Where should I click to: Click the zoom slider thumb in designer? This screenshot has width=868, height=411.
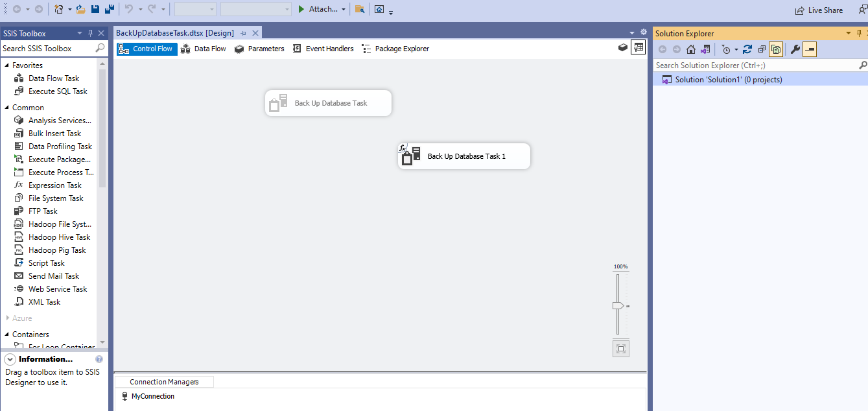click(x=618, y=305)
